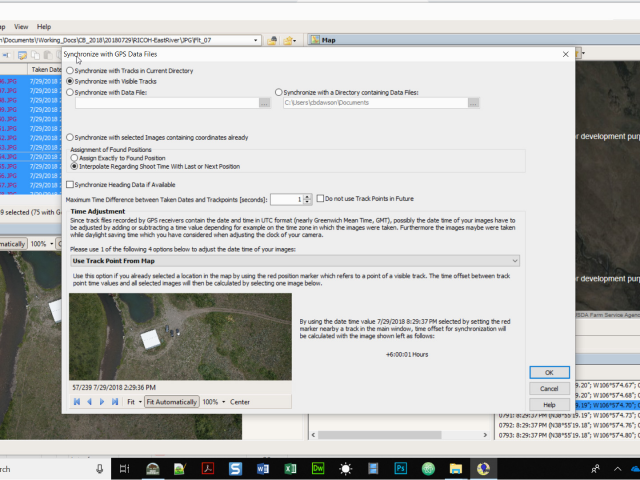The image size is (640, 480).
Task: Open the View menu
Action: point(21,27)
